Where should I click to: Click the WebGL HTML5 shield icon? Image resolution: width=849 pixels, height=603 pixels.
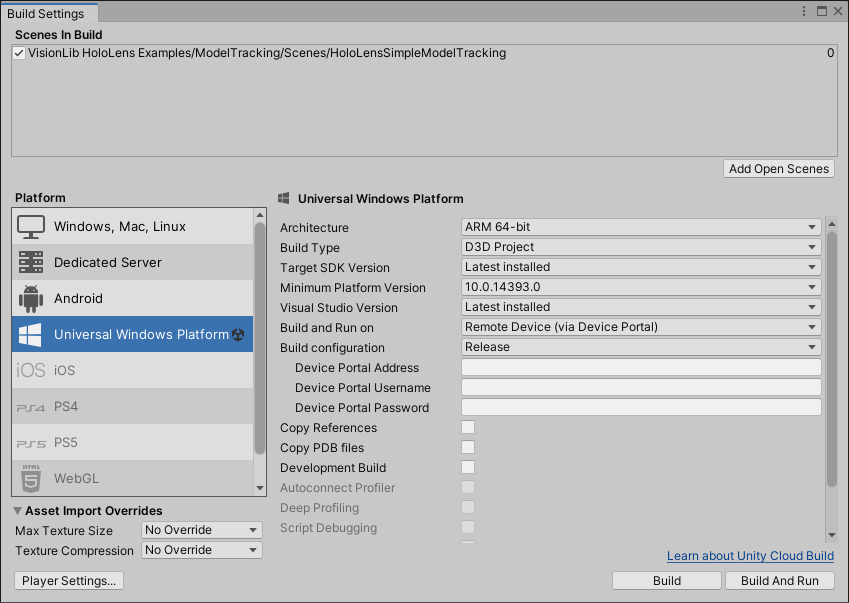(31, 479)
